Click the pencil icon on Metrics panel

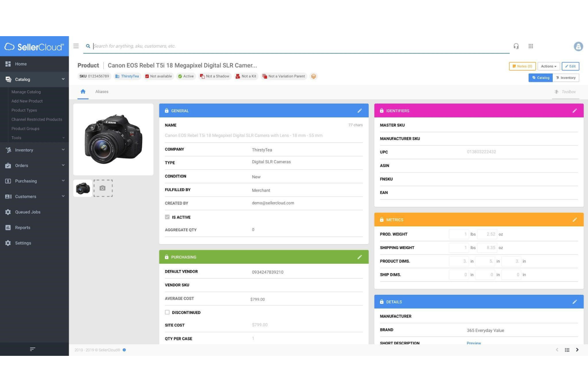tap(575, 219)
